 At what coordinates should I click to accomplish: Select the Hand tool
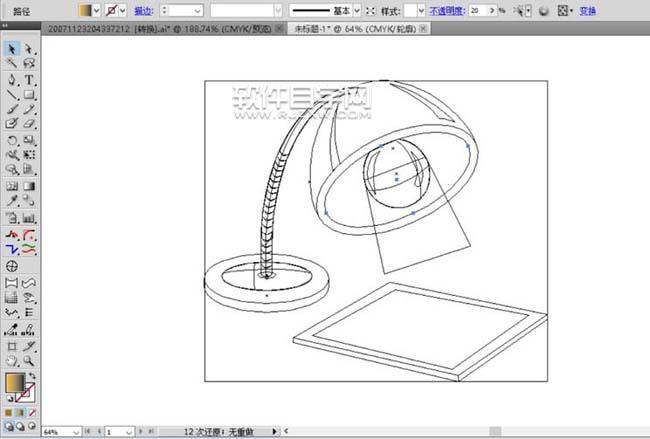point(12,359)
